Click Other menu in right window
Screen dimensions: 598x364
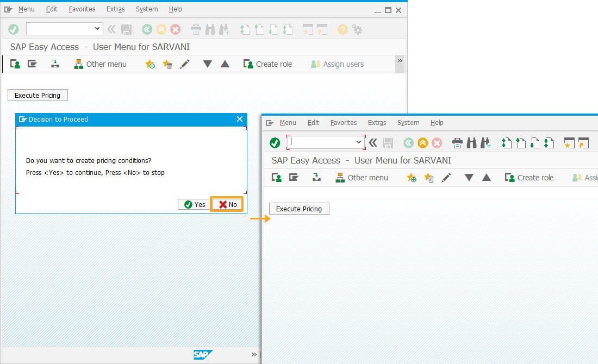coord(362,178)
